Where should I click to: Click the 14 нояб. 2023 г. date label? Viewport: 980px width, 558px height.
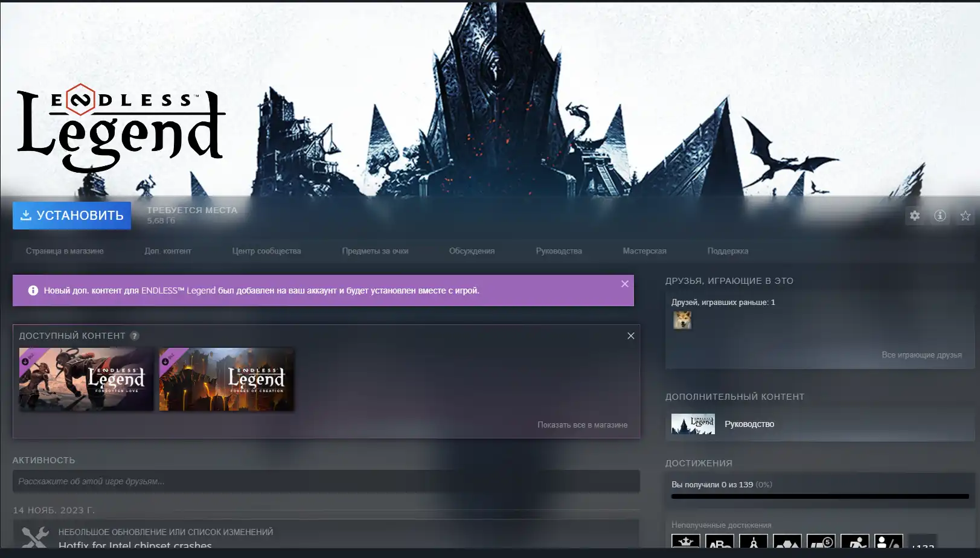pyautogui.click(x=54, y=510)
